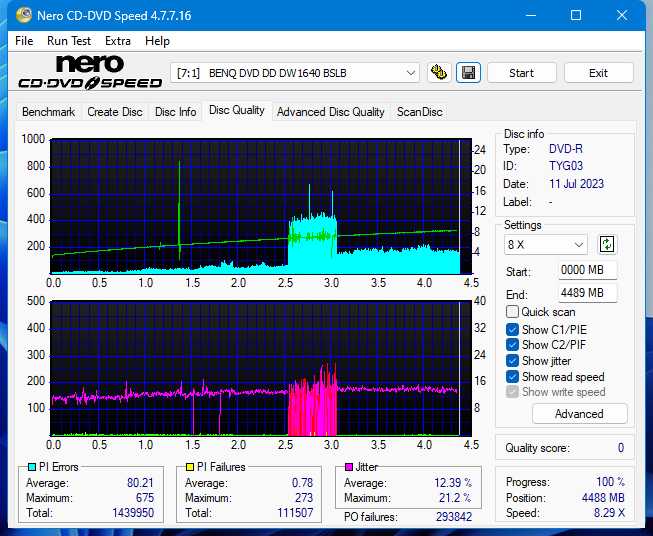This screenshot has width=653, height=536.
Task: Click the PI Failures maximum value 273
Action: coord(304,498)
